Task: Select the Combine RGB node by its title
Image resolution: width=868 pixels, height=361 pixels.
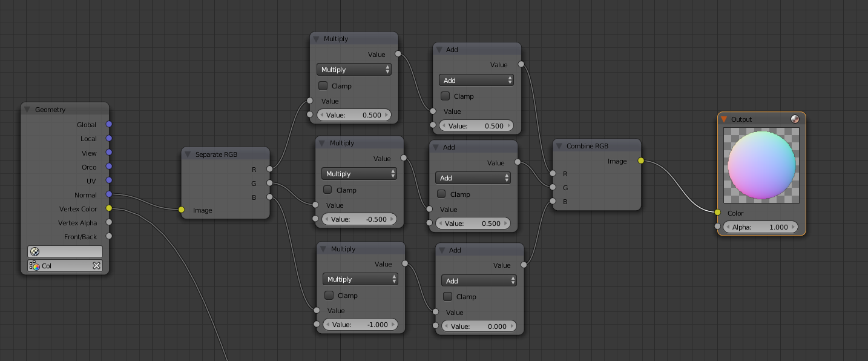Action: coord(587,146)
